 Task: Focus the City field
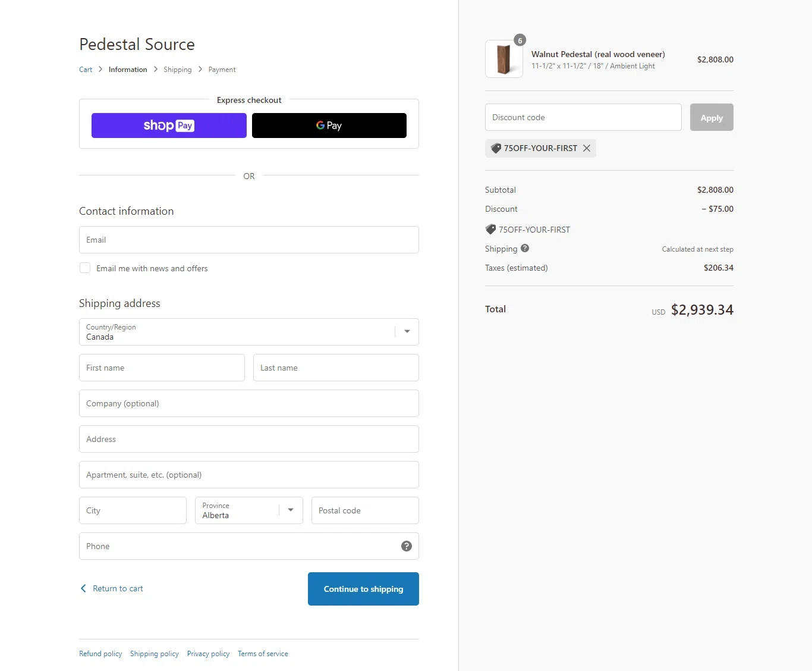133,510
